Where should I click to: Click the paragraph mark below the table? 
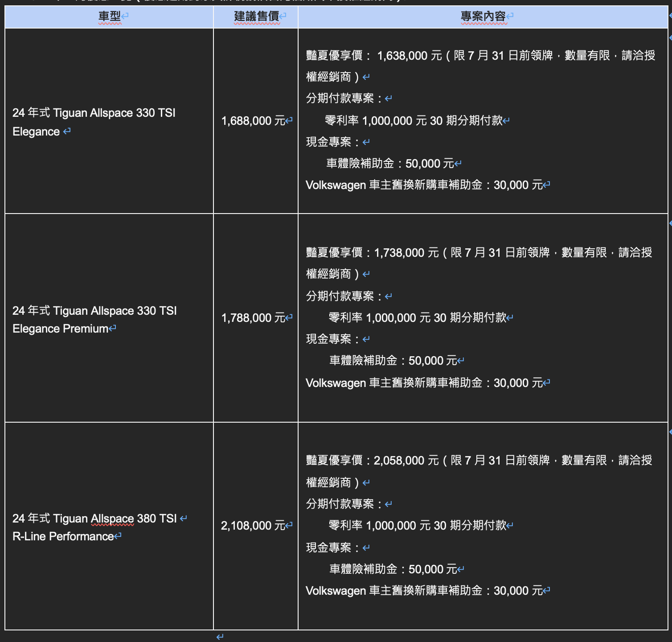pos(220,637)
